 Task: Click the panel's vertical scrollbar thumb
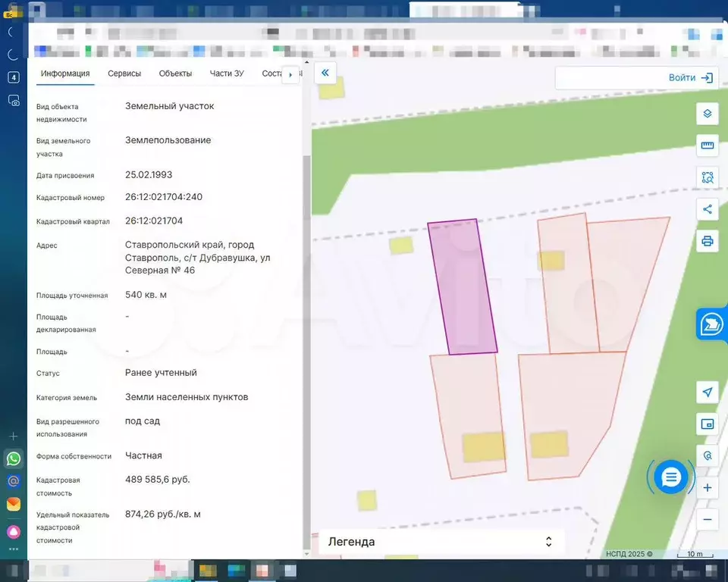(x=306, y=352)
